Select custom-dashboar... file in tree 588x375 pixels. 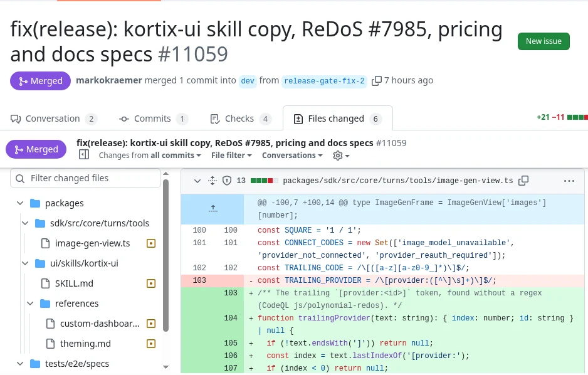100,324
